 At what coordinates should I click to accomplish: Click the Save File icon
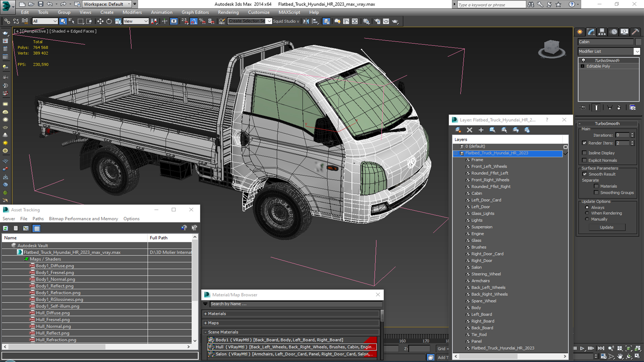click(40, 4)
